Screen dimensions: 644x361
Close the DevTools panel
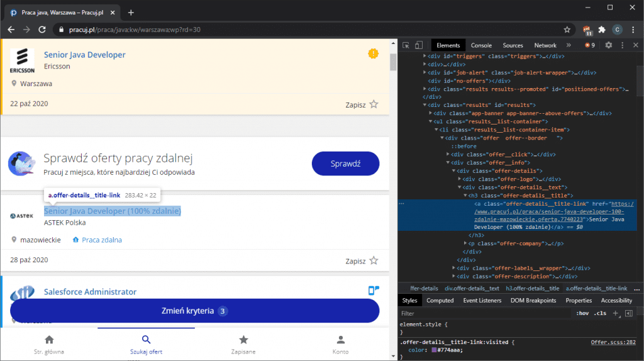coord(636,45)
